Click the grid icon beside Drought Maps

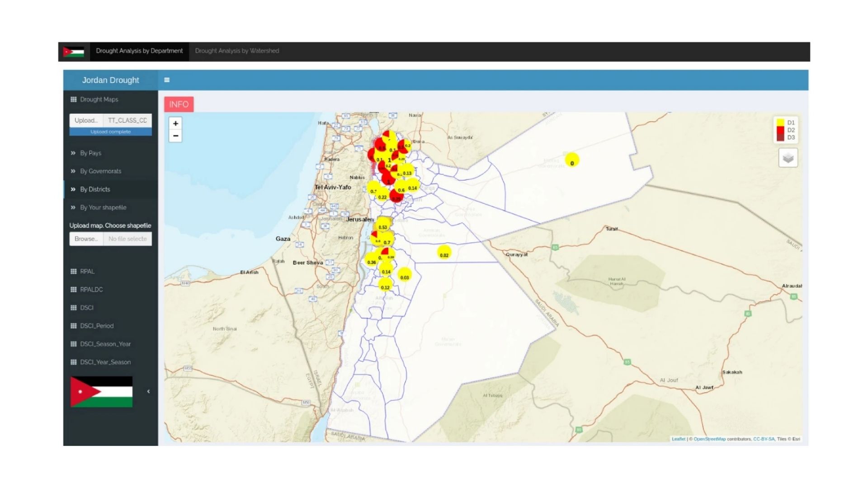click(x=74, y=99)
